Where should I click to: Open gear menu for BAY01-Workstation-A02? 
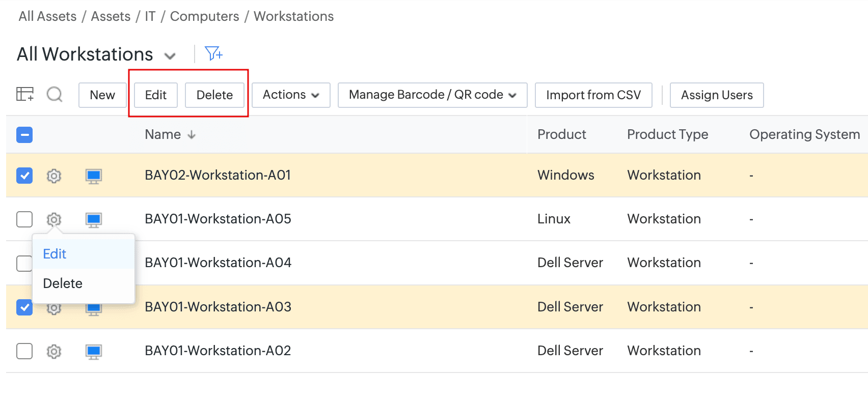(54, 351)
